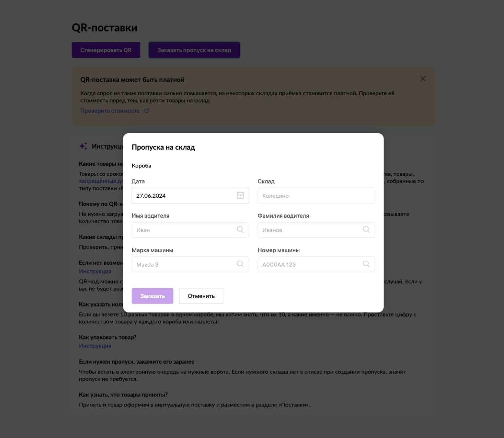Open the calendar date picker icon

coord(240,195)
